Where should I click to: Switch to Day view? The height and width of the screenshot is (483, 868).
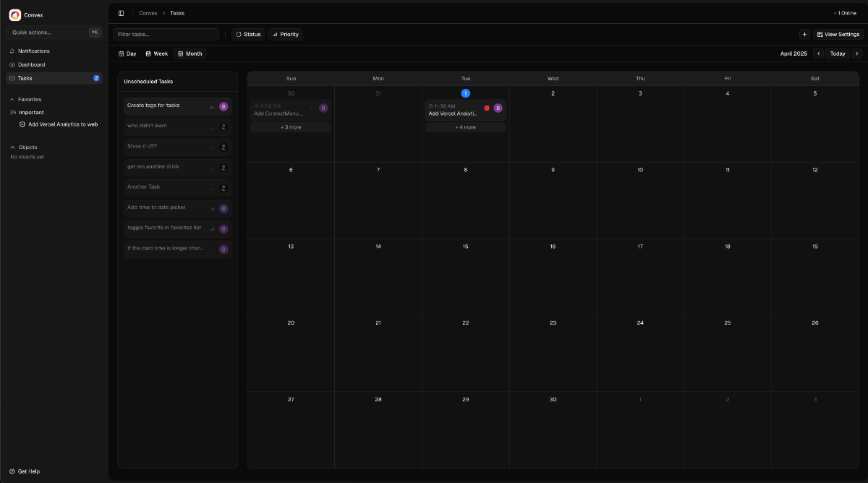pos(127,54)
